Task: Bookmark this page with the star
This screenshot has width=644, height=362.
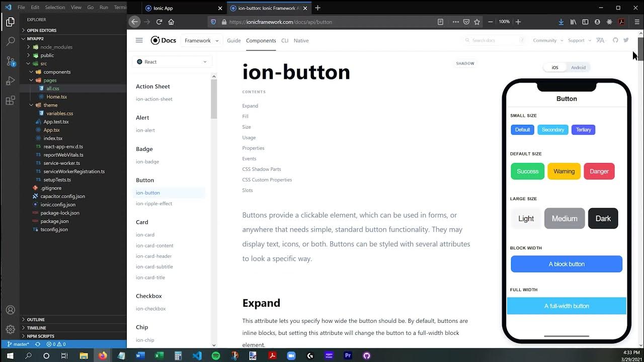Action: 476,22
